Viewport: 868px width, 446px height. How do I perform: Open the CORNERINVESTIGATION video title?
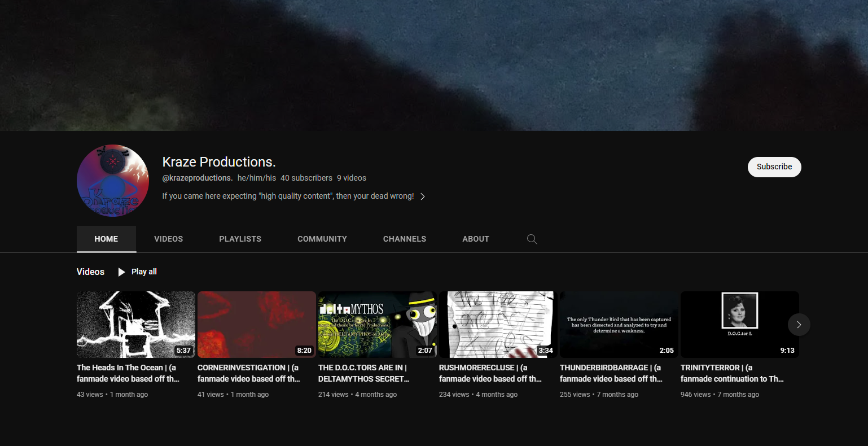click(x=249, y=373)
